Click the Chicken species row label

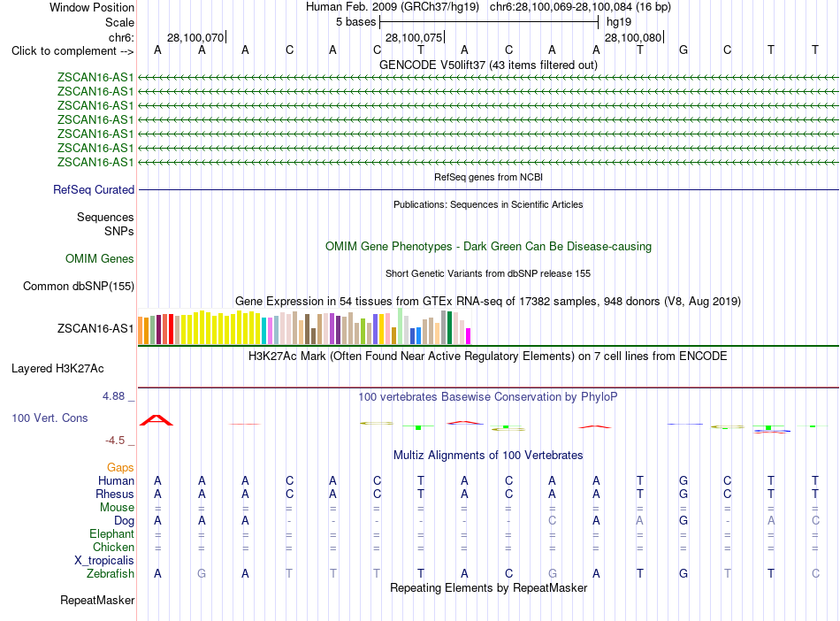(113, 547)
